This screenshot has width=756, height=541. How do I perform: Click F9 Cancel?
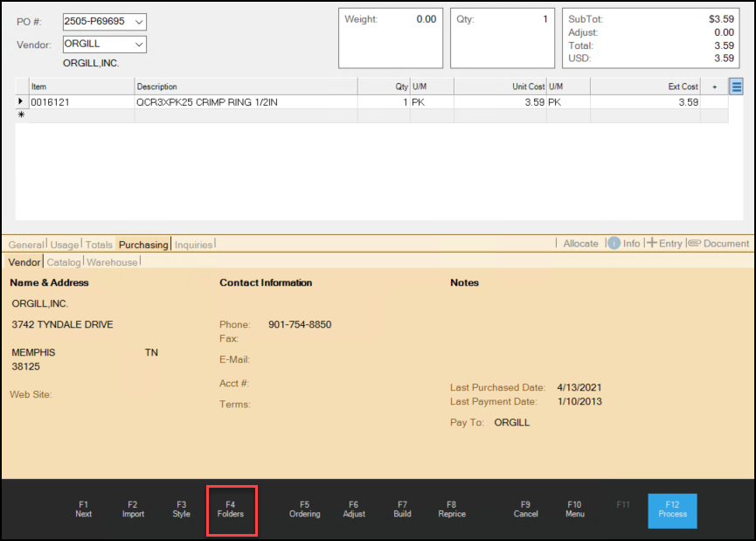525,510
